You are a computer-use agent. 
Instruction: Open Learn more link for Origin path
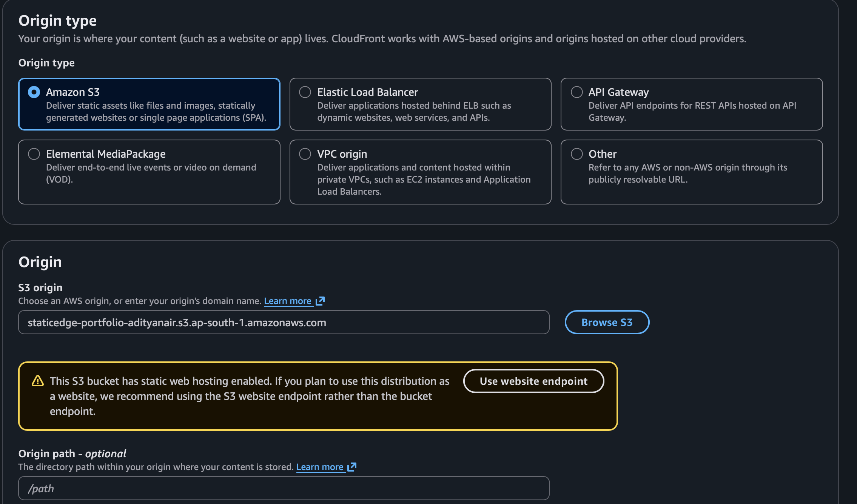click(320, 467)
